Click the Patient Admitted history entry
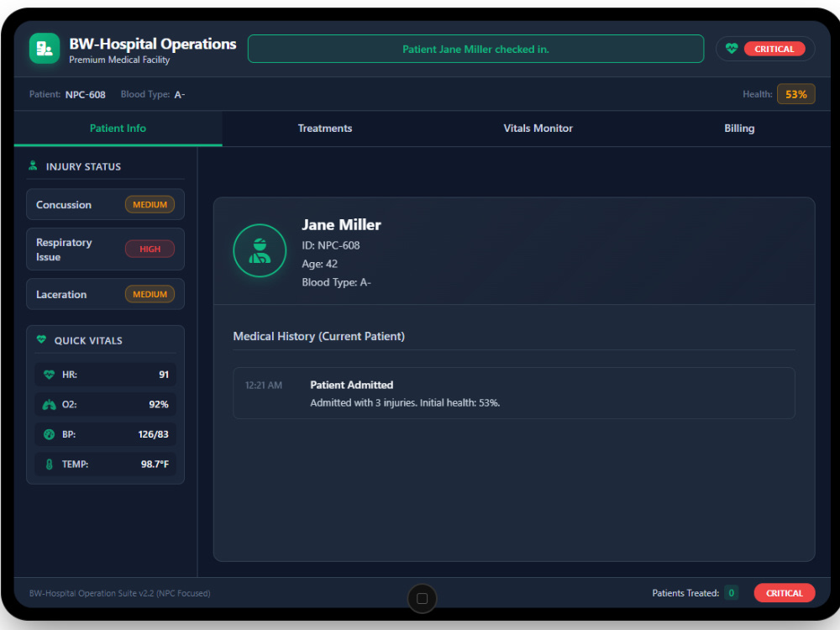The height and width of the screenshot is (630, 840). (514, 393)
